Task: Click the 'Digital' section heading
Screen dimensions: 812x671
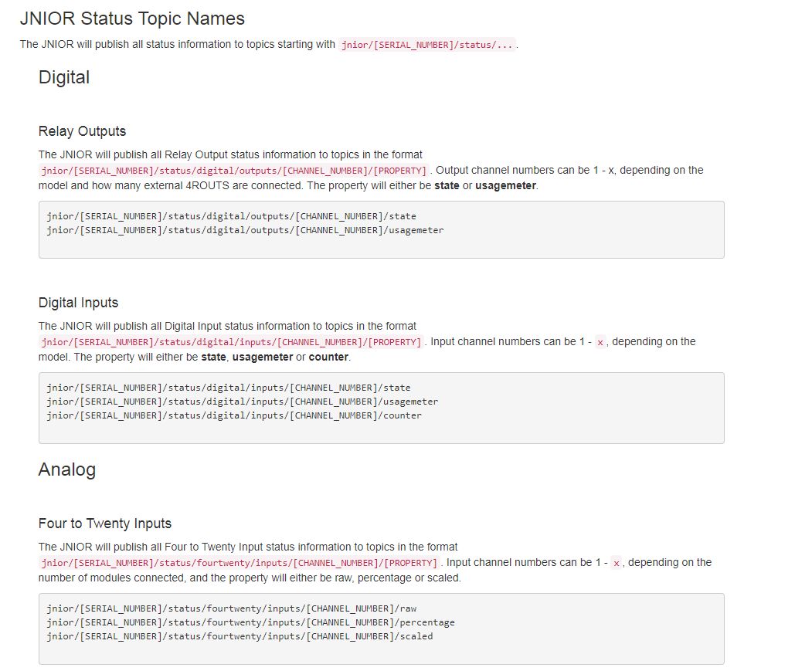Action: (63, 77)
